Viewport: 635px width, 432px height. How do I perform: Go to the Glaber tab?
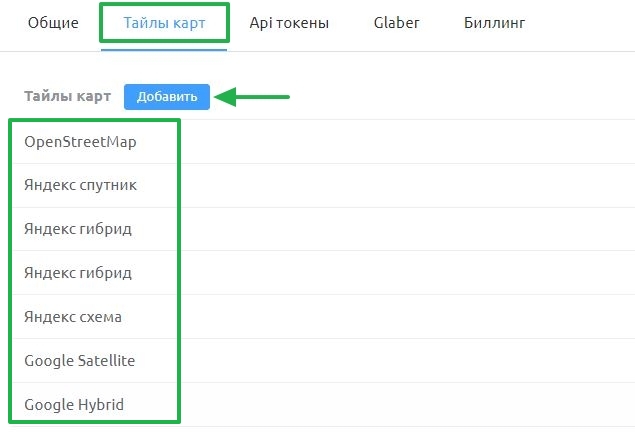(396, 23)
